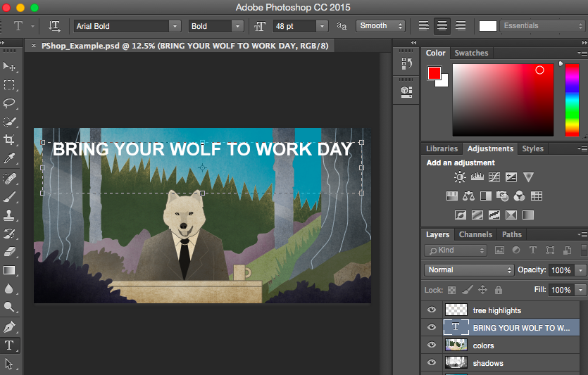Select the Eraser tool

pos(10,251)
